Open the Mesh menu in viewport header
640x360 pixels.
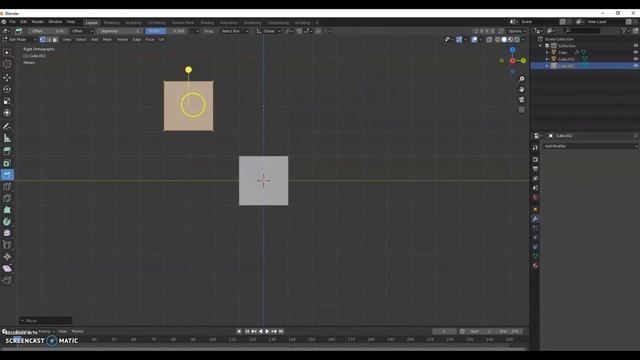click(107, 40)
